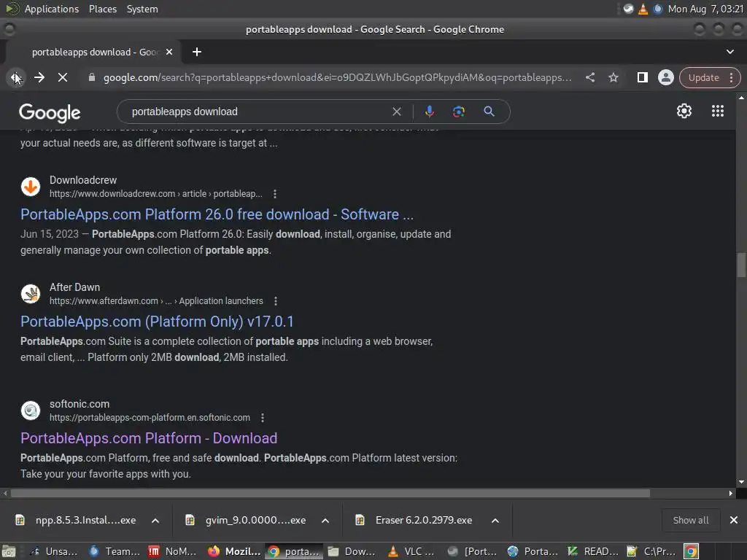Click the vertical scrollbar thumb
The image size is (747, 560).
tap(741, 265)
